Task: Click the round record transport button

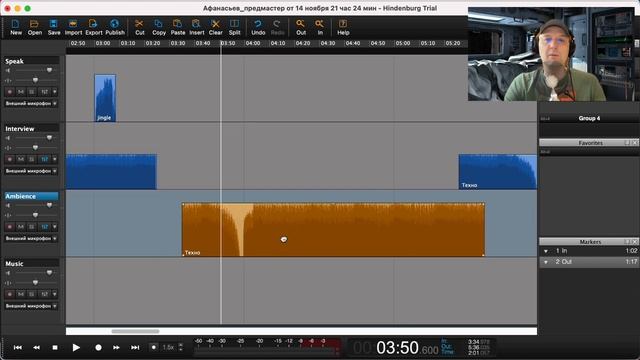Action: click(x=98, y=347)
